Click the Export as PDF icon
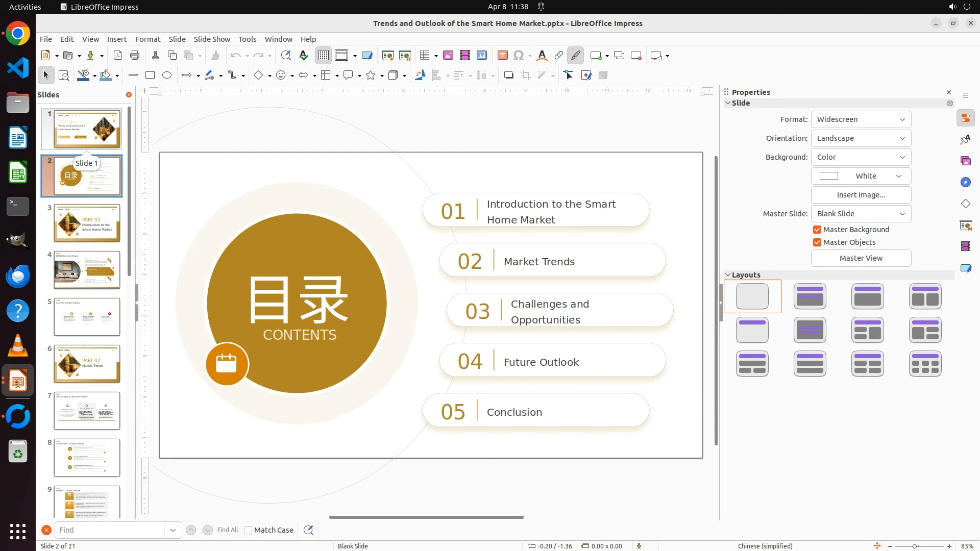The width and height of the screenshot is (980, 551). click(x=118, y=56)
